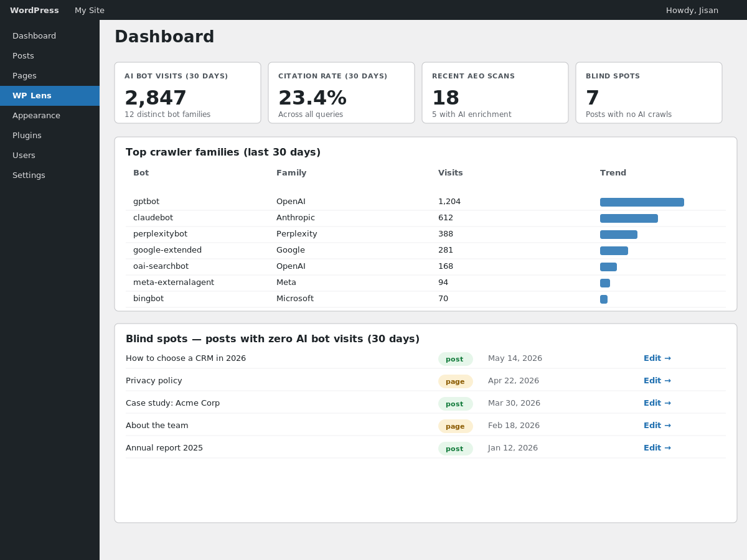Open the Posts sidebar menu
The width and height of the screenshot is (747, 560).
click(50, 56)
